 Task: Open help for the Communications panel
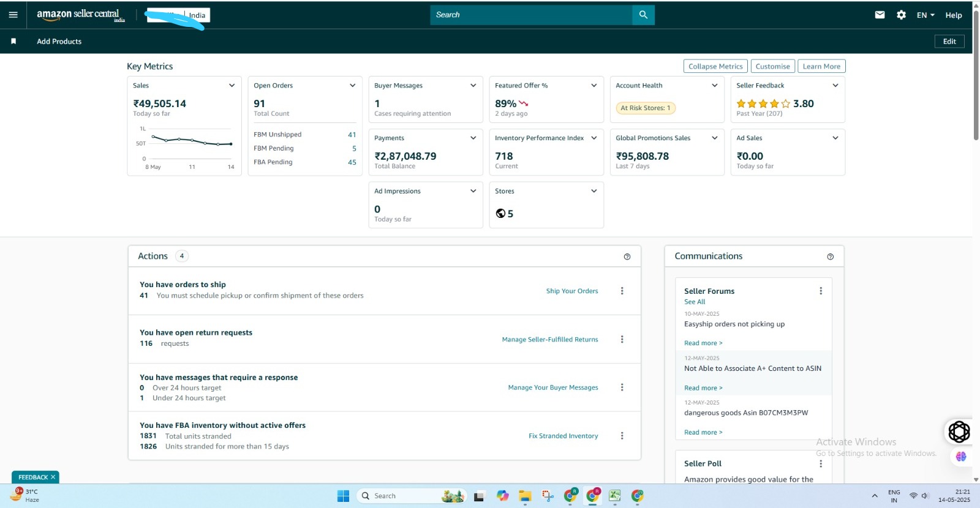[x=830, y=256]
